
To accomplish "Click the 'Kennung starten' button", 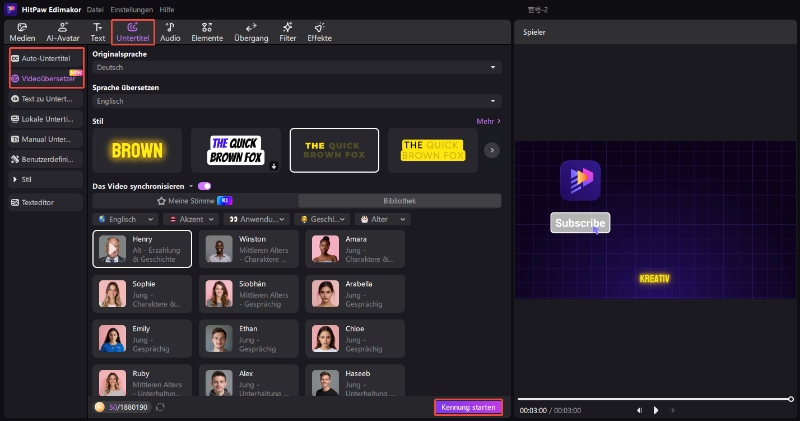I will click(x=468, y=407).
